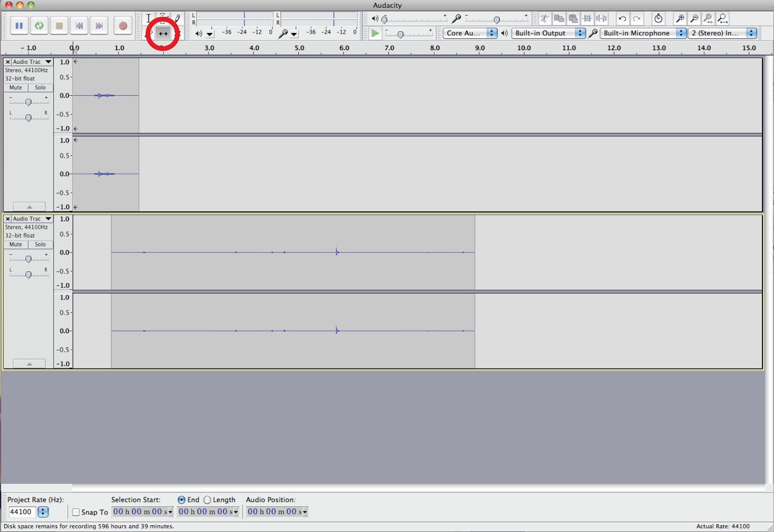Solo the second audio track
774x532 pixels.
[40, 245]
